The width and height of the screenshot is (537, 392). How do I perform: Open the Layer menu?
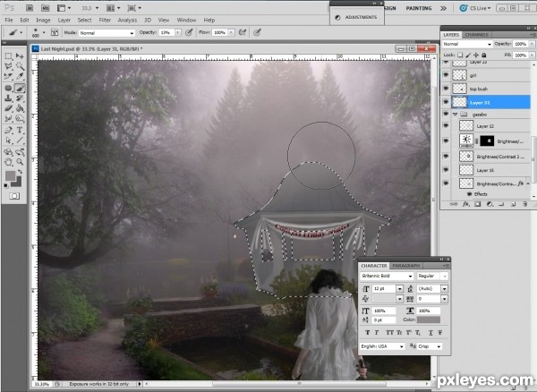(64, 21)
